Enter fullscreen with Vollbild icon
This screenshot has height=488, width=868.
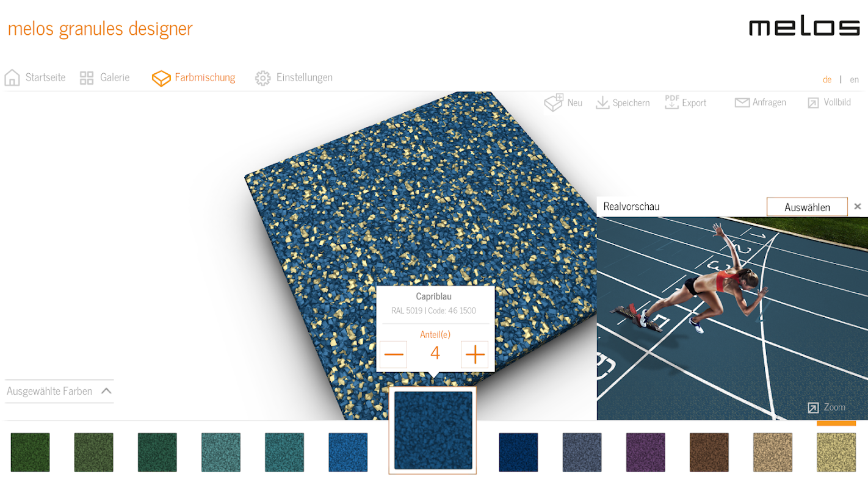tap(813, 103)
